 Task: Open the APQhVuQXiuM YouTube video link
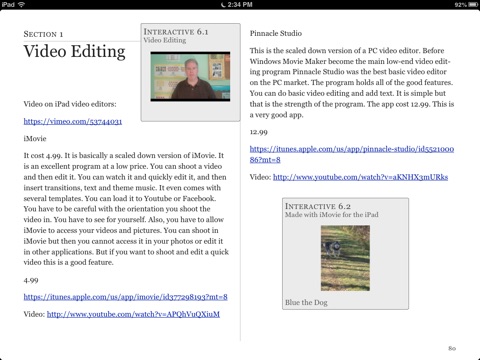[x=133, y=314]
